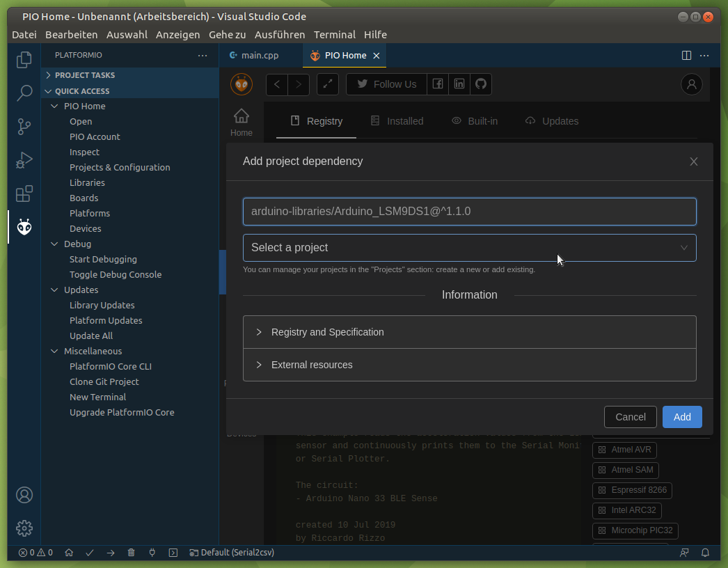The width and height of the screenshot is (728, 568).
Task: Switch to Installed libraries tab
Action: point(397,121)
